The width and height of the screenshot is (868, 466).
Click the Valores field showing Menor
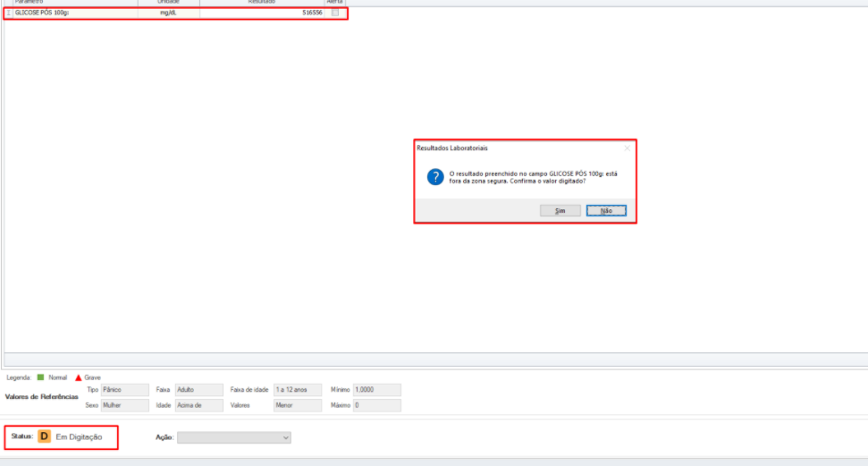(298, 405)
